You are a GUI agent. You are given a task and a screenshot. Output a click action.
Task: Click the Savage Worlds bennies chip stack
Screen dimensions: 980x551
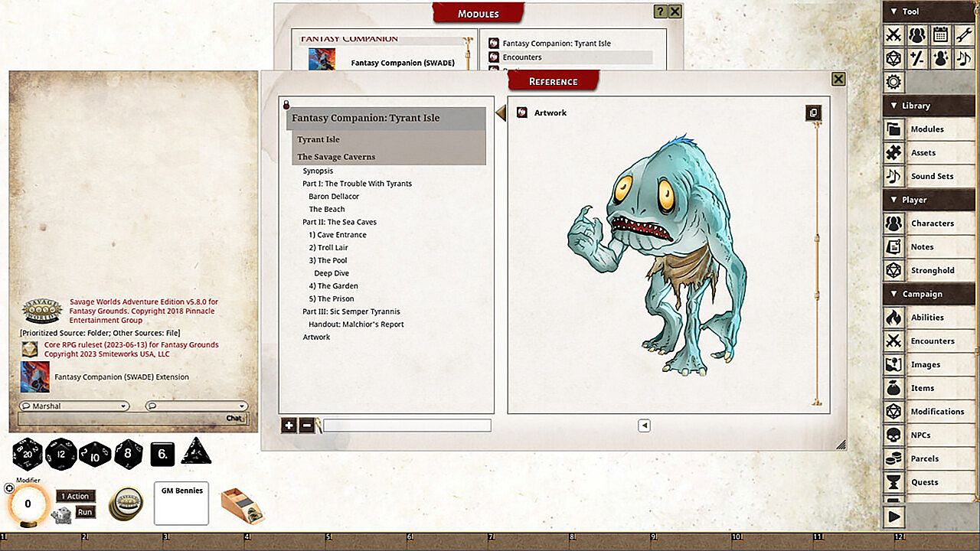[125, 503]
